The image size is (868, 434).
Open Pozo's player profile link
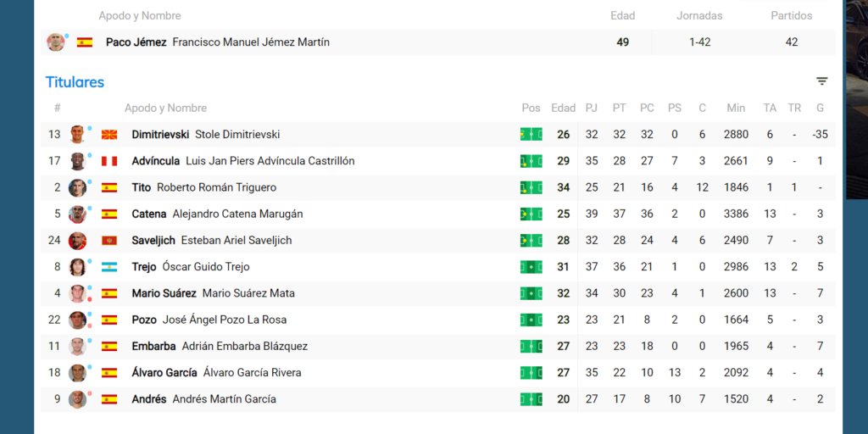point(144,320)
